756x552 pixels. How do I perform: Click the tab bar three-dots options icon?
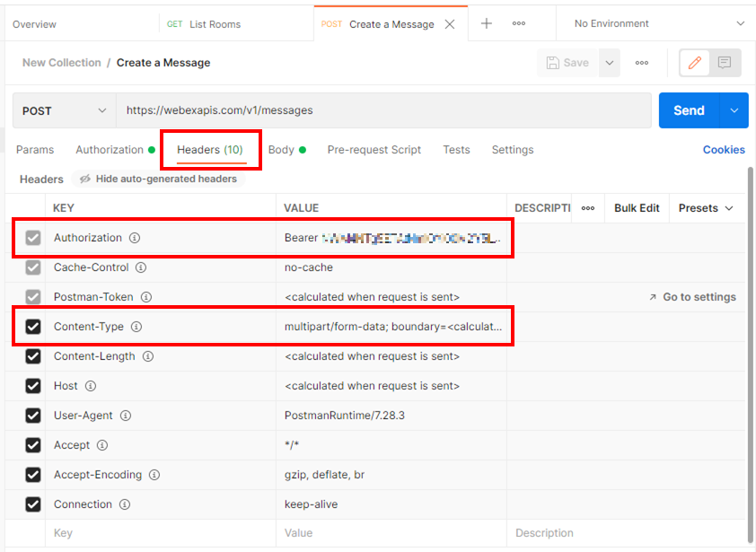[x=519, y=24]
